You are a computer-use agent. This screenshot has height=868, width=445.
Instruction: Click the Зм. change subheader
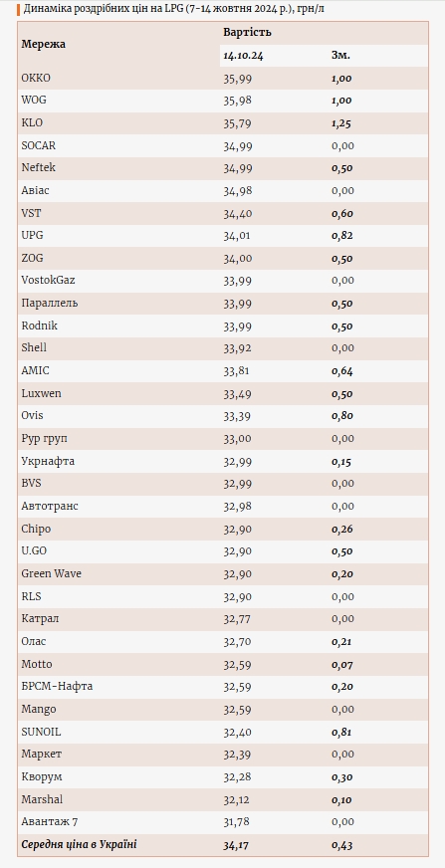click(340, 56)
